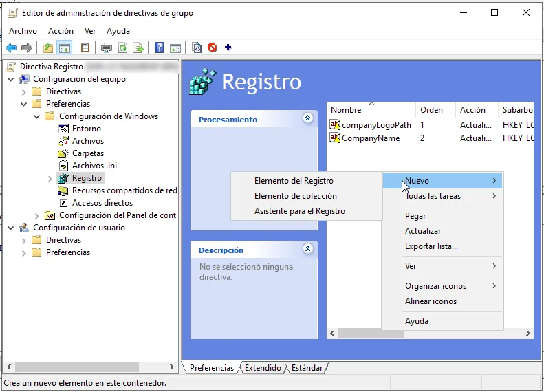Click Actualizar in the context menu
544x392 pixels.
click(443, 231)
